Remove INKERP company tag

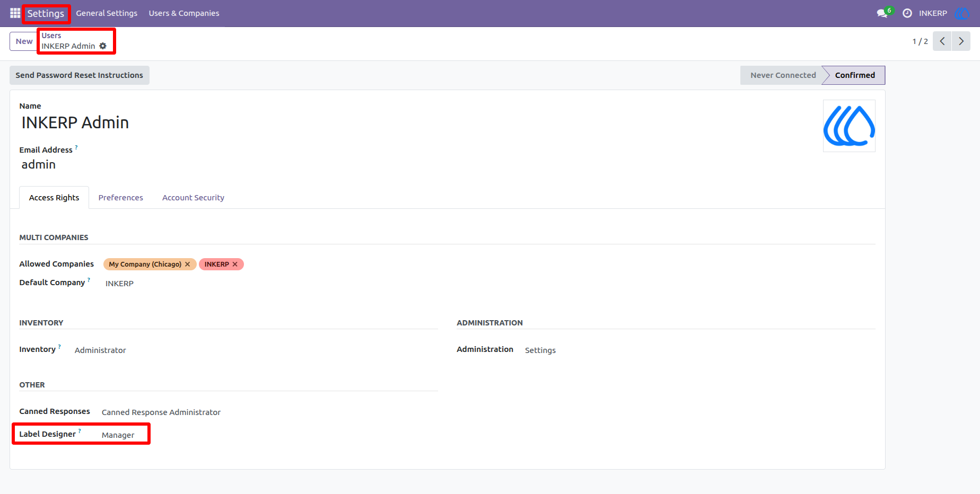coord(235,264)
